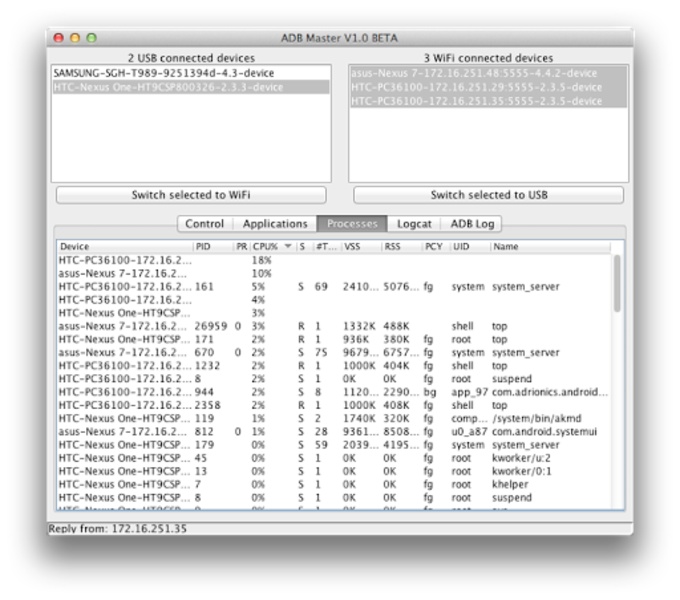
Task: Switch to the Applications tab
Action: pyautogui.click(x=275, y=224)
